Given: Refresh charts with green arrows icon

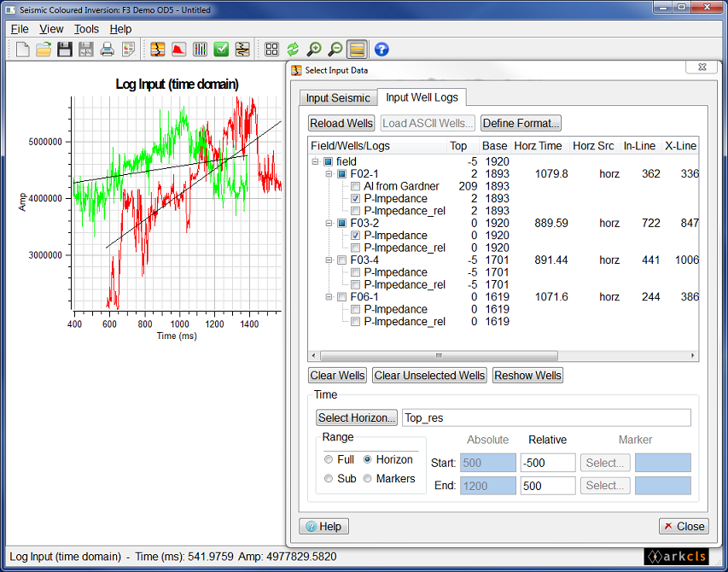Looking at the screenshot, I should point(293,50).
